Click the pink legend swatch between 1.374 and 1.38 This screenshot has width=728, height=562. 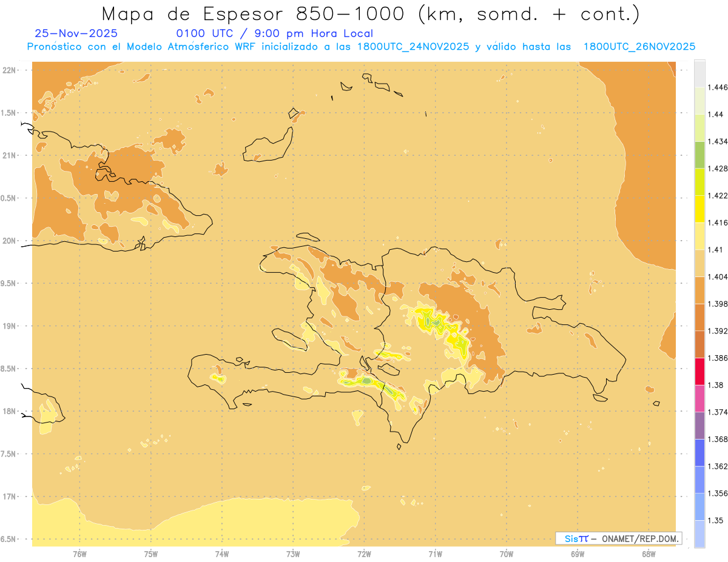699,398
